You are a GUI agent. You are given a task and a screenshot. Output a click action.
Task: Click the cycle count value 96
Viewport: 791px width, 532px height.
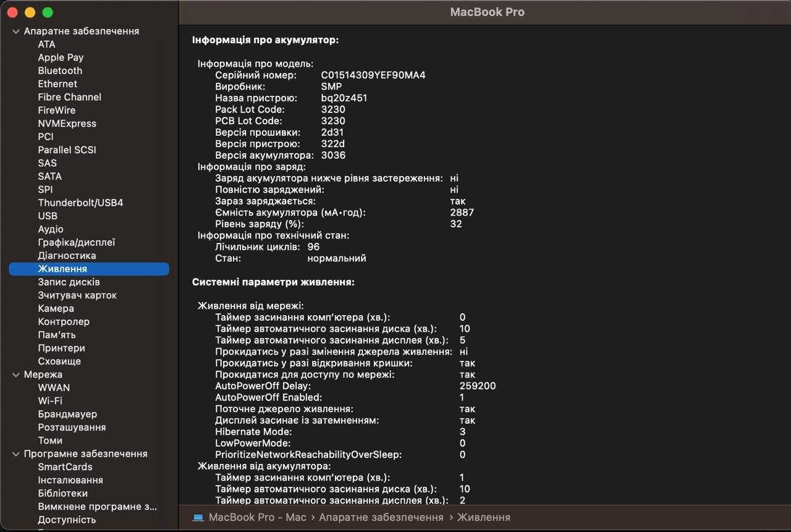313,247
